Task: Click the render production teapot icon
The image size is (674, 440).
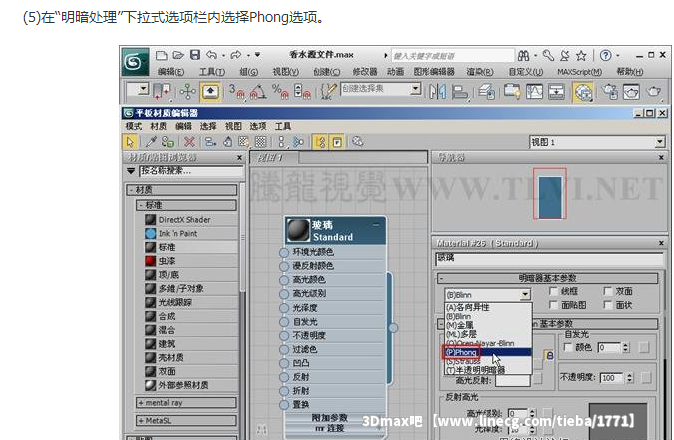Action: tap(654, 92)
